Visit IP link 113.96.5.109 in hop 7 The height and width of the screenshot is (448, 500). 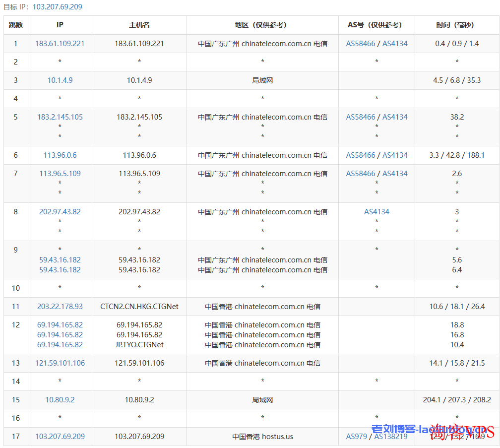coord(60,174)
